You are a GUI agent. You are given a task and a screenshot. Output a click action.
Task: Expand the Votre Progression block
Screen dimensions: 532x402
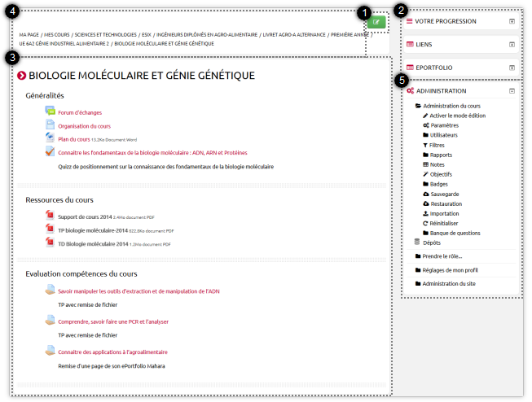512,21
